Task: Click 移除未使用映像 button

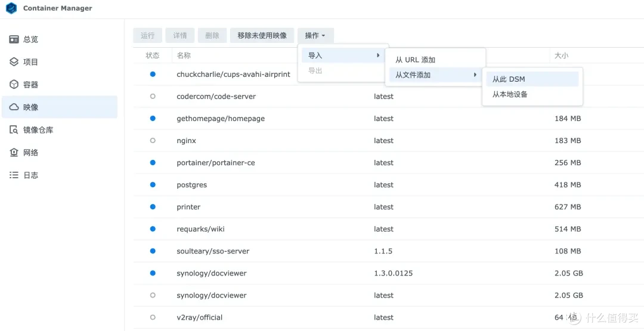Action: tap(262, 35)
